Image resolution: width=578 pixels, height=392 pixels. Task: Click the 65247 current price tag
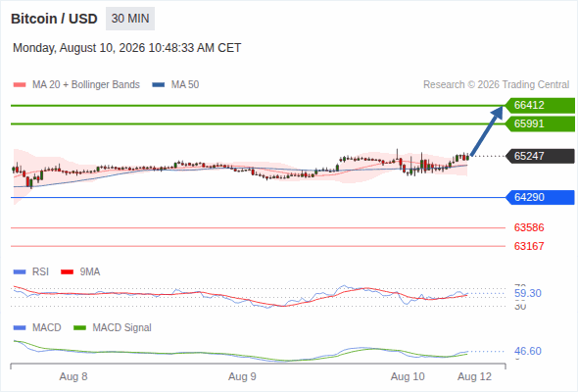(540, 156)
